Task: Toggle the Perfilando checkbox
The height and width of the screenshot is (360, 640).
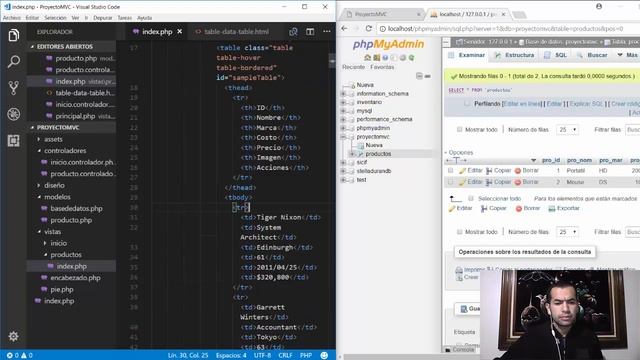Action: pos(467,104)
